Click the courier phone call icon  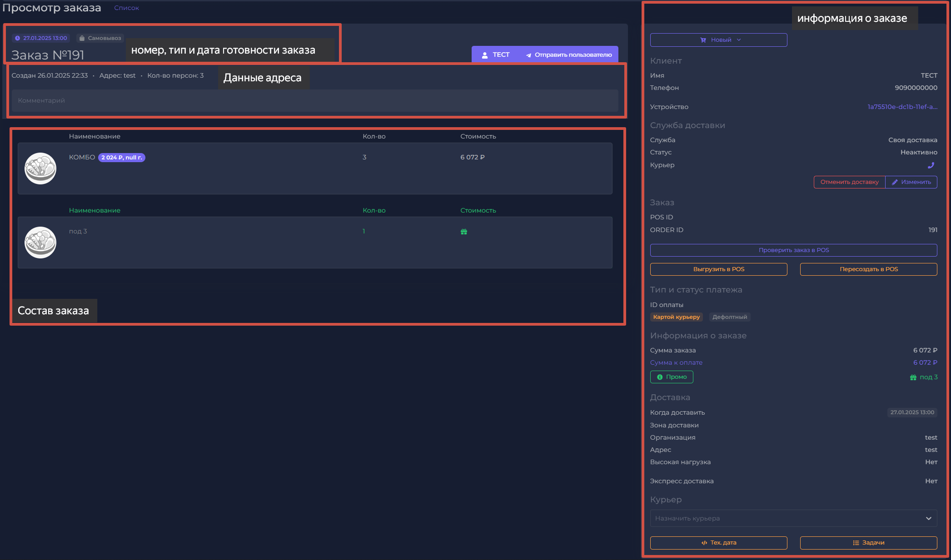tap(931, 165)
